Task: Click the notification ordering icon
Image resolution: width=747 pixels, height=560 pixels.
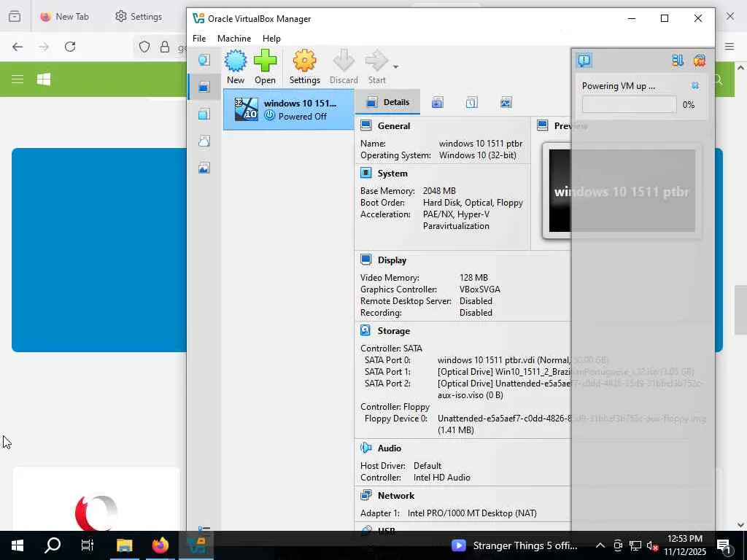Action: 678,60
